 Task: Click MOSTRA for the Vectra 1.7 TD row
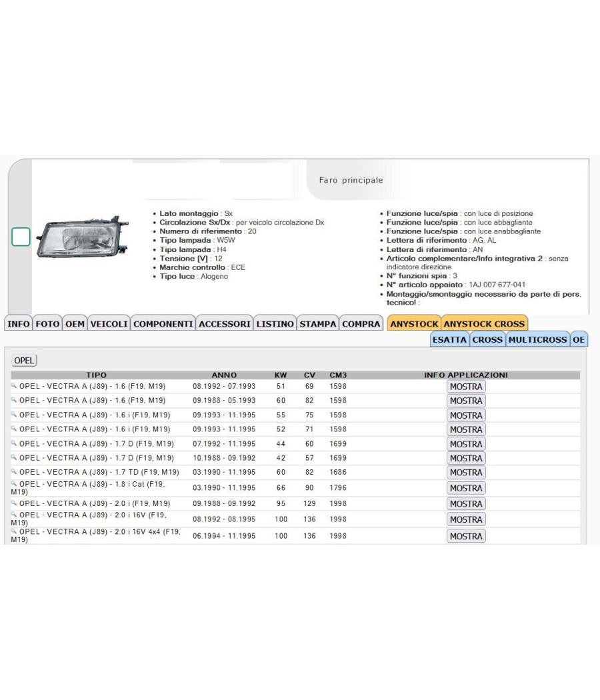tap(466, 472)
